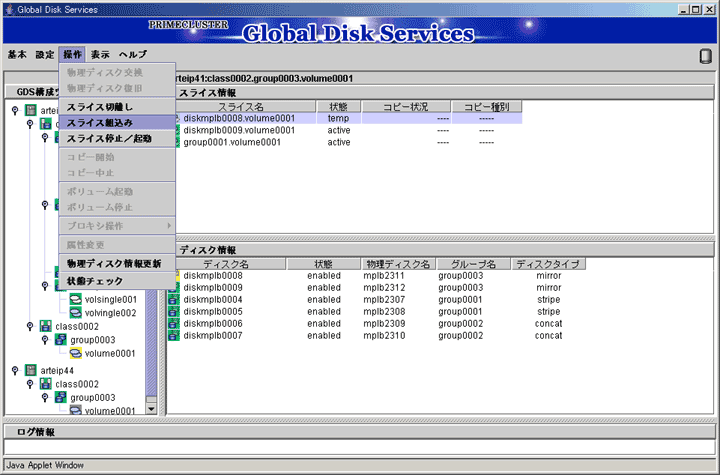This screenshot has height=475, width=720.
Task: Click the highlighted volume0001 icon above arteip44
Action: [75, 353]
